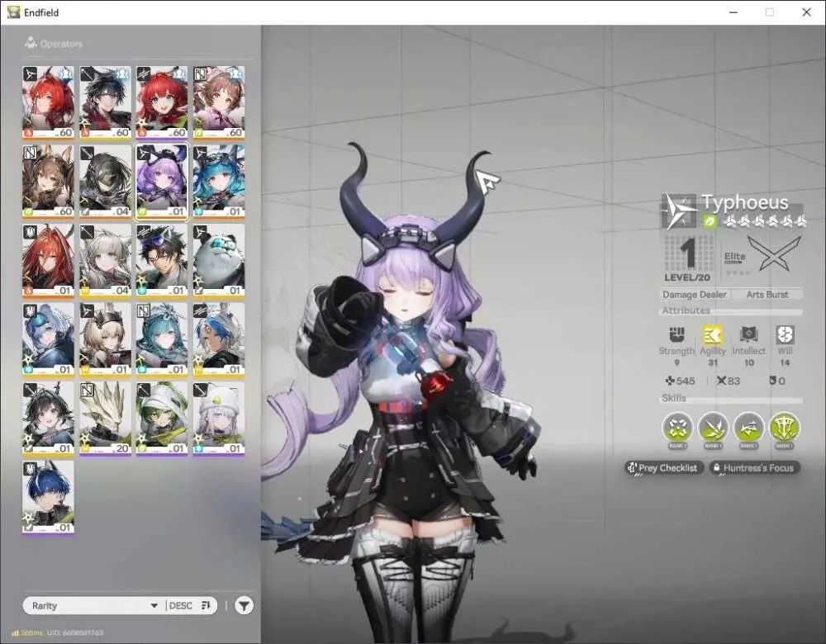Click Typhoeus's class emblem beside her name

pyautogui.click(x=679, y=211)
